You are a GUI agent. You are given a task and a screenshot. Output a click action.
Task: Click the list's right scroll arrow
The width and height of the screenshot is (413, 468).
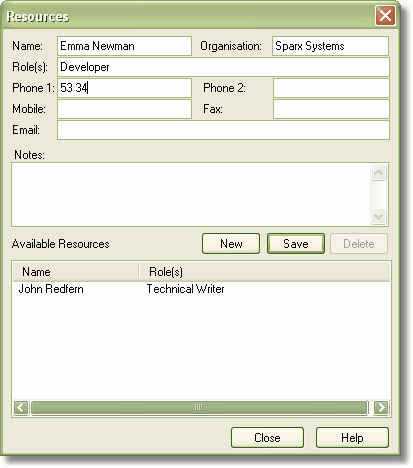tap(381, 407)
